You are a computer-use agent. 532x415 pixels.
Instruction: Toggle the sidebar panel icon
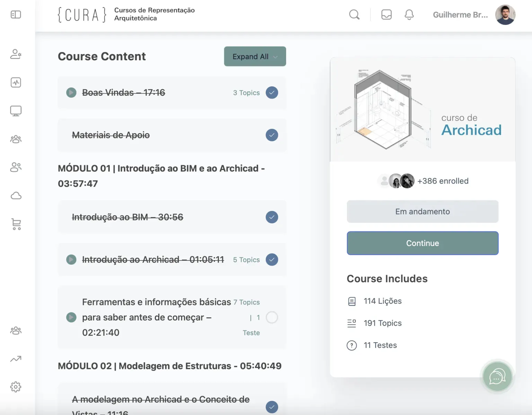(x=16, y=15)
